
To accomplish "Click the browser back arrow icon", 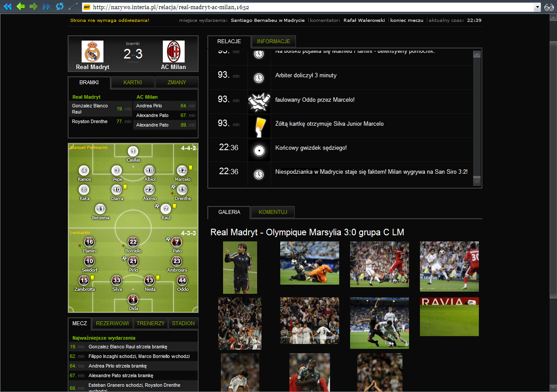I will click(x=21, y=7).
